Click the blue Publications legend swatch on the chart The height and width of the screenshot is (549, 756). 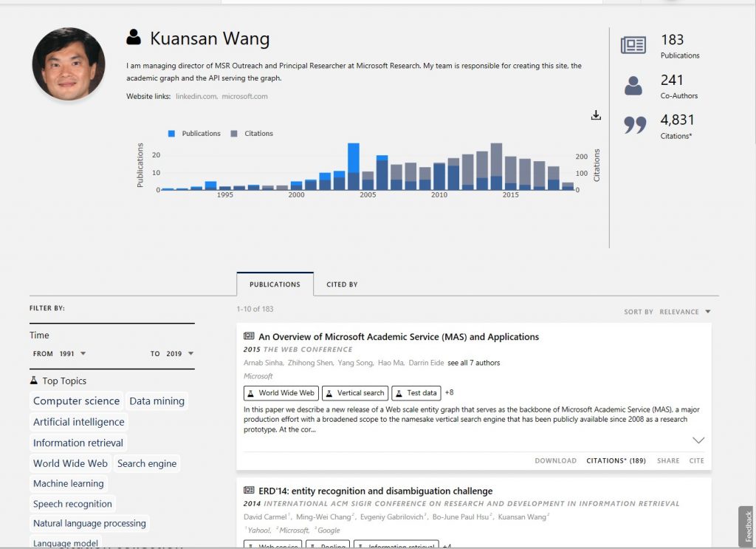pyautogui.click(x=172, y=133)
